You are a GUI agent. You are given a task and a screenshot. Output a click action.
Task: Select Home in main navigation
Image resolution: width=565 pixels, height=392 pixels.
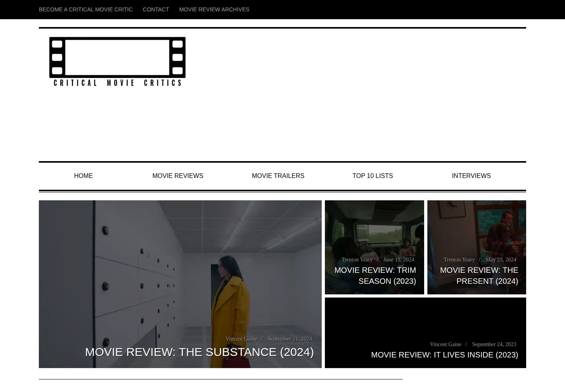coord(84,176)
